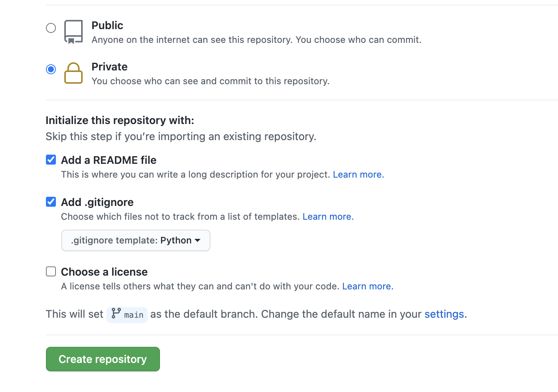This screenshot has height=392, width=558.
Task: Click the main branch name badge
Action: (134, 315)
